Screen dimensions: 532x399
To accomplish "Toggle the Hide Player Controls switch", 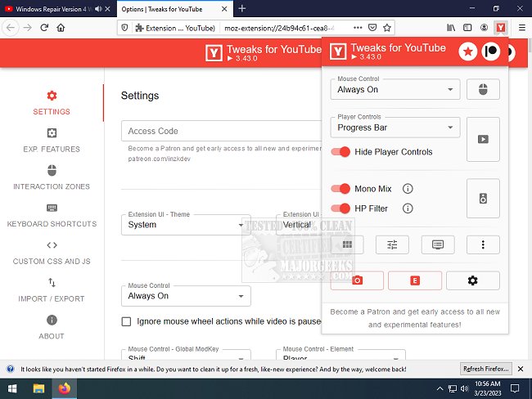I will tap(340, 152).
